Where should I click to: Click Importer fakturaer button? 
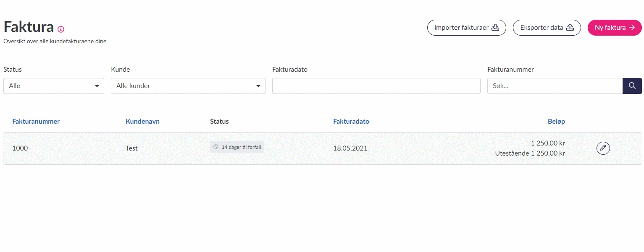(466, 28)
